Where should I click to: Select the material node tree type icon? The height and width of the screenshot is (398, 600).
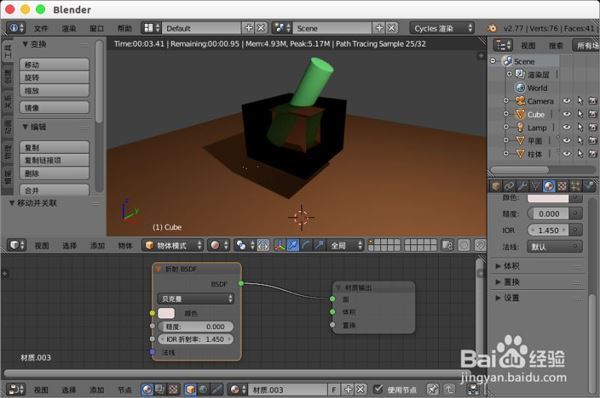[147, 390]
